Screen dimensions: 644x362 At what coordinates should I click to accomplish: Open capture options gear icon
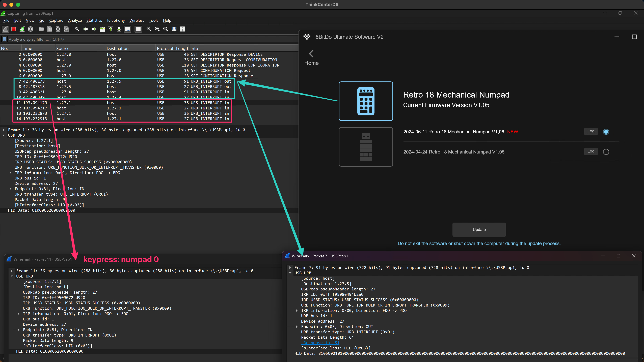coord(31,29)
